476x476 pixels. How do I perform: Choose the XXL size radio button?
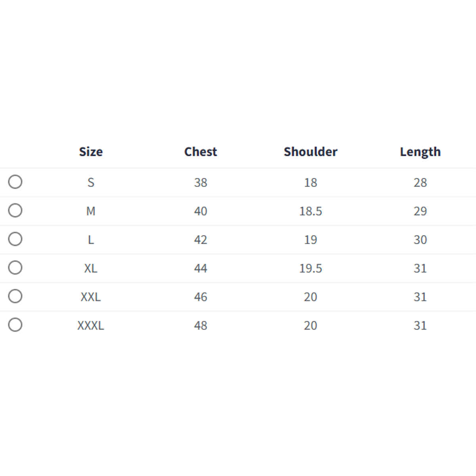[x=15, y=296]
